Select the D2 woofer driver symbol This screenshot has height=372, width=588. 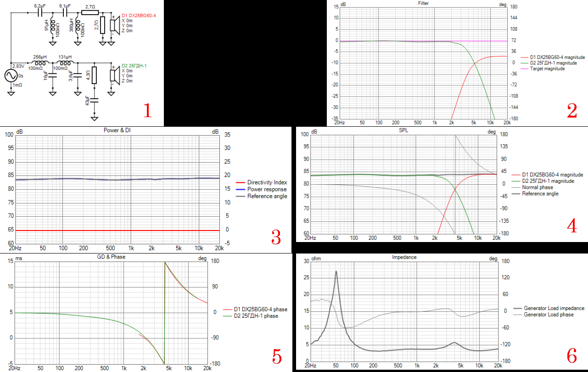[113, 75]
